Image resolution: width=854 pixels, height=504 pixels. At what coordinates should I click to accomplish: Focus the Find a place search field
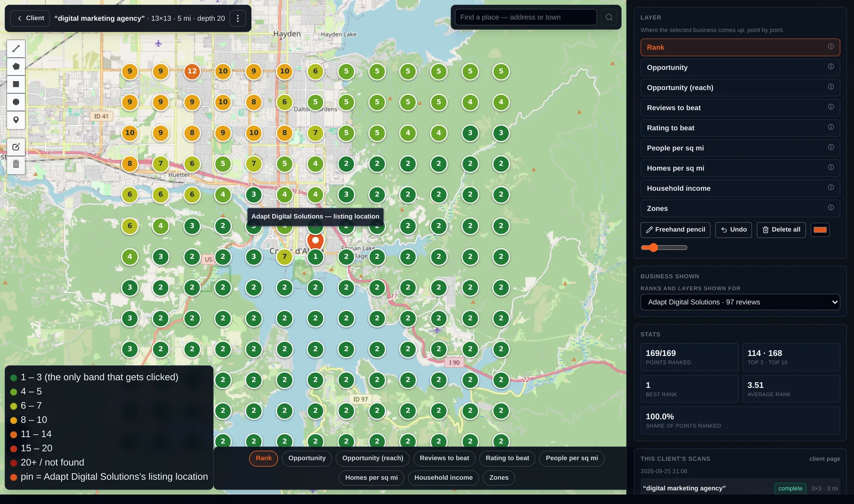tap(526, 17)
